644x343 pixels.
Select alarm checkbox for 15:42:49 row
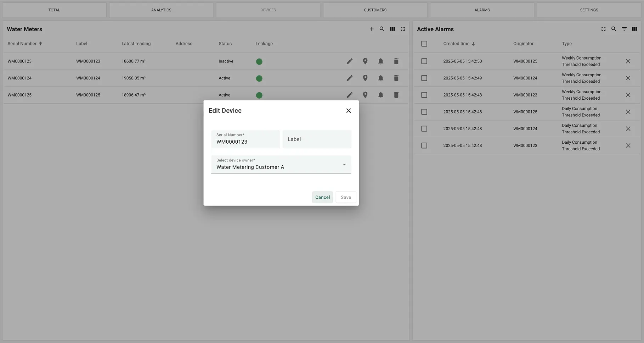tap(424, 78)
